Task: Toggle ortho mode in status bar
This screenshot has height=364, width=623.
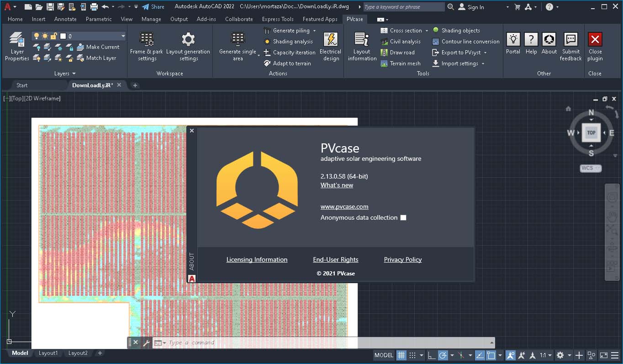Action: pos(432,355)
